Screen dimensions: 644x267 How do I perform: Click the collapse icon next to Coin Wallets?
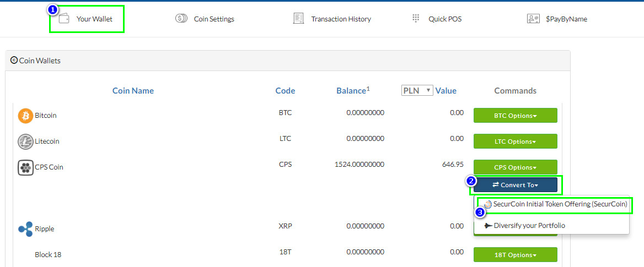pos(14,61)
